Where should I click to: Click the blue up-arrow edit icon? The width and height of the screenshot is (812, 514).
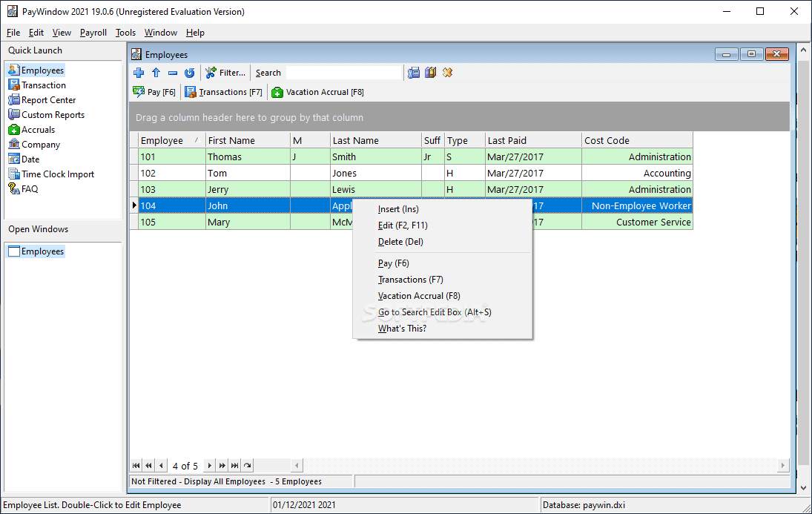[x=156, y=73]
